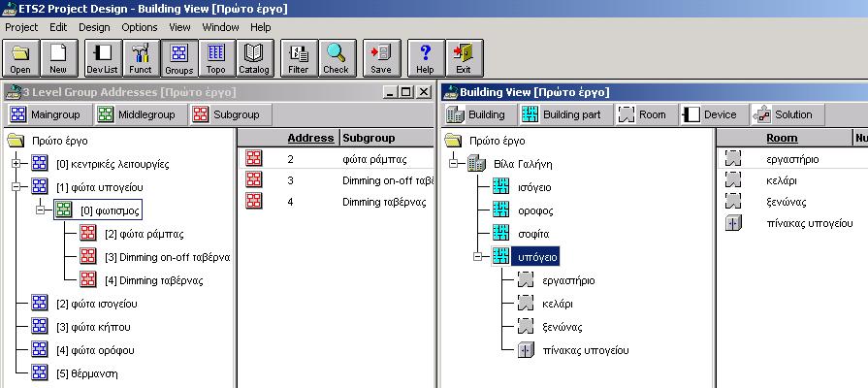
Task: Click the Room button in Building View
Action: (x=644, y=114)
